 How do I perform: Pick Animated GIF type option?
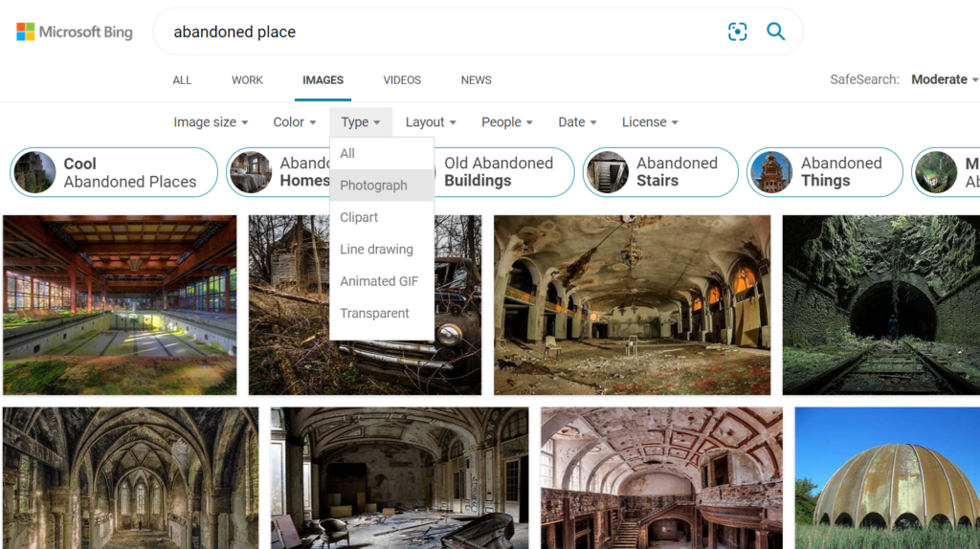point(379,281)
